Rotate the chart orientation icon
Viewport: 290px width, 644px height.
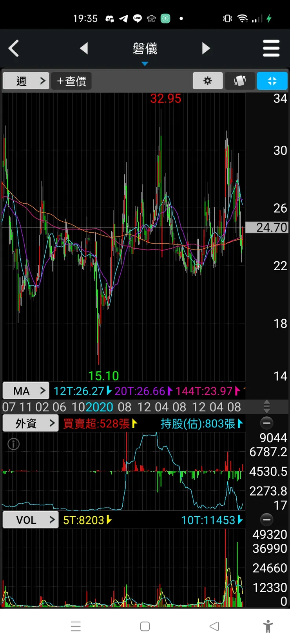click(x=240, y=81)
